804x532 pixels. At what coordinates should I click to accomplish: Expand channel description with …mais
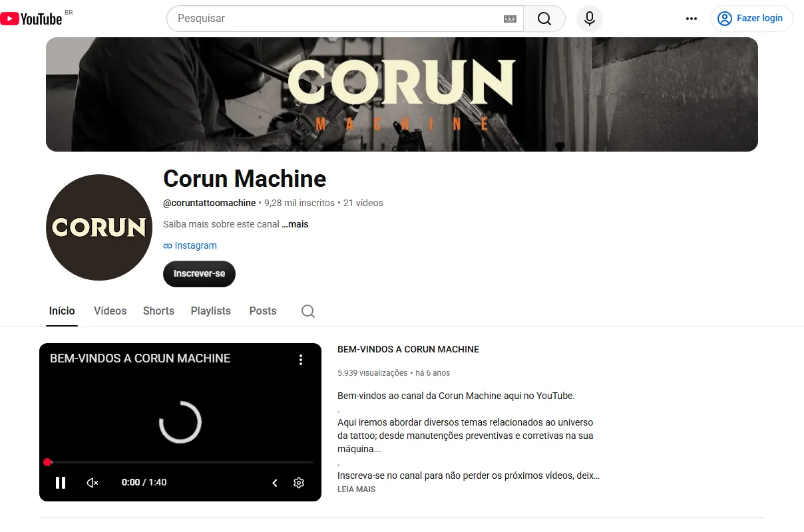[x=295, y=224]
